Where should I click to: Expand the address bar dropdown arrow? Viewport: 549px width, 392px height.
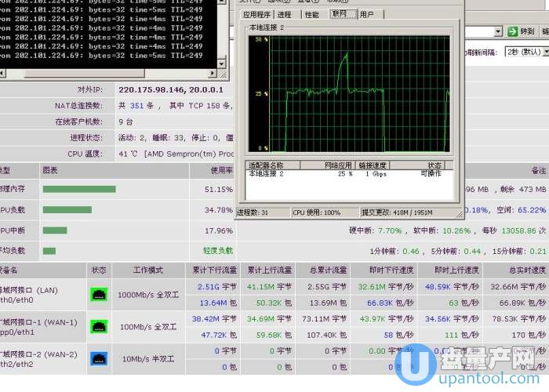click(498, 32)
